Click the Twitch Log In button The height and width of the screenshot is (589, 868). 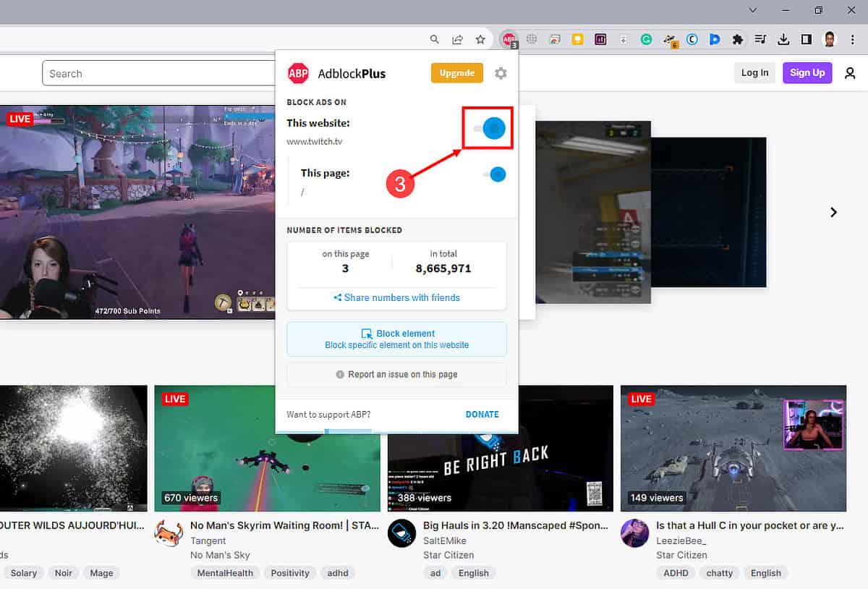pyautogui.click(x=754, y=72)
